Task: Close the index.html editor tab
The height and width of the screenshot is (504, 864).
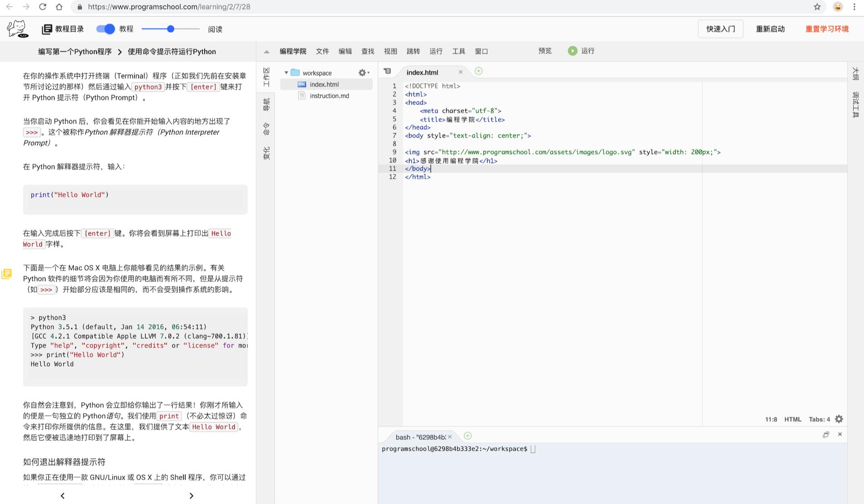Action: coord(461,72)
